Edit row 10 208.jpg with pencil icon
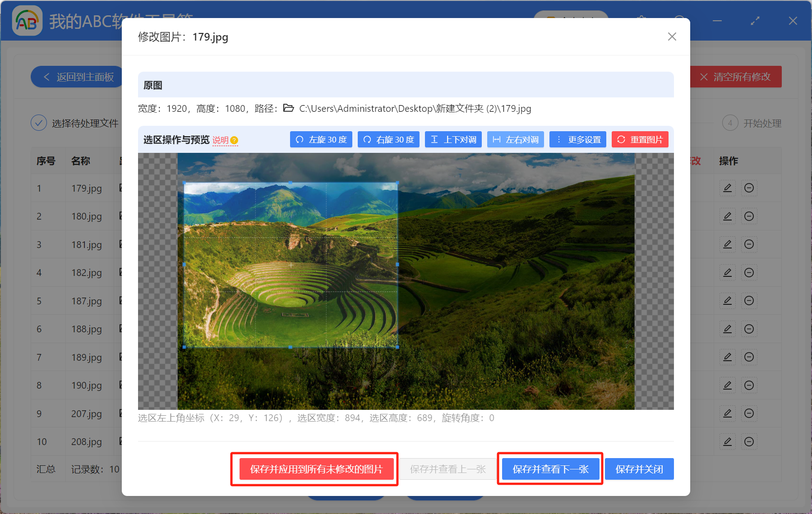812x514 pixels. (728, 442)
